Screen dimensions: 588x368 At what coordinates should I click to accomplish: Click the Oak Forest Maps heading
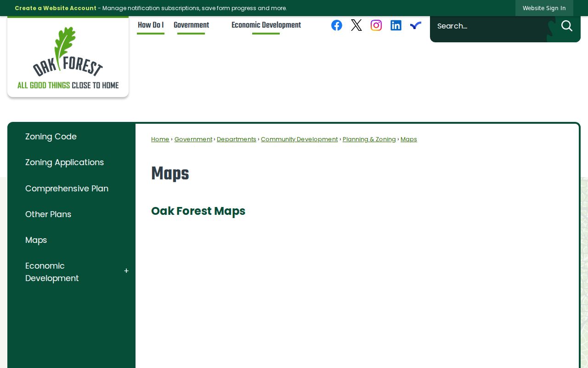tap(198, 211)
